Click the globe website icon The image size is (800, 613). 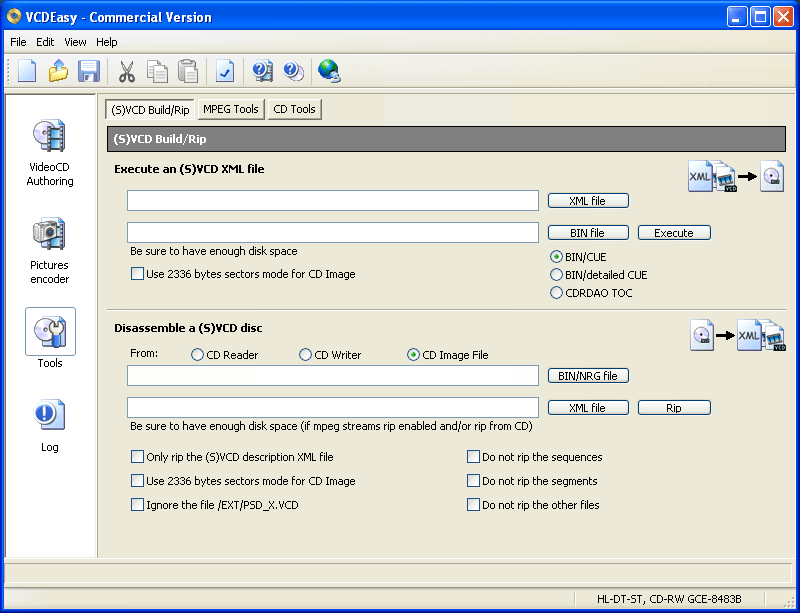329,70
